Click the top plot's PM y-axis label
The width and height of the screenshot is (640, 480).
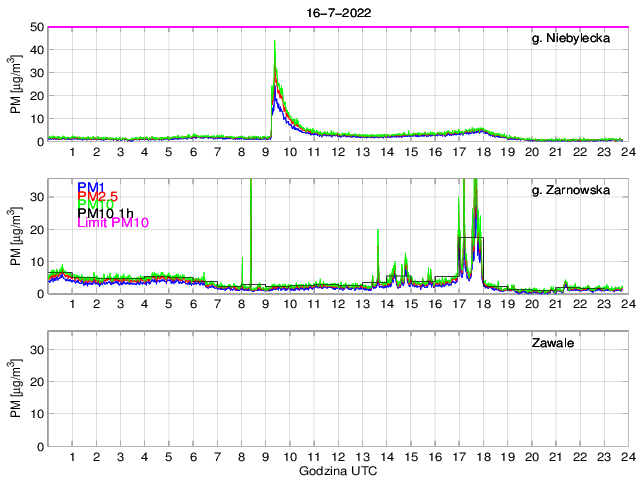coord(16,85)
